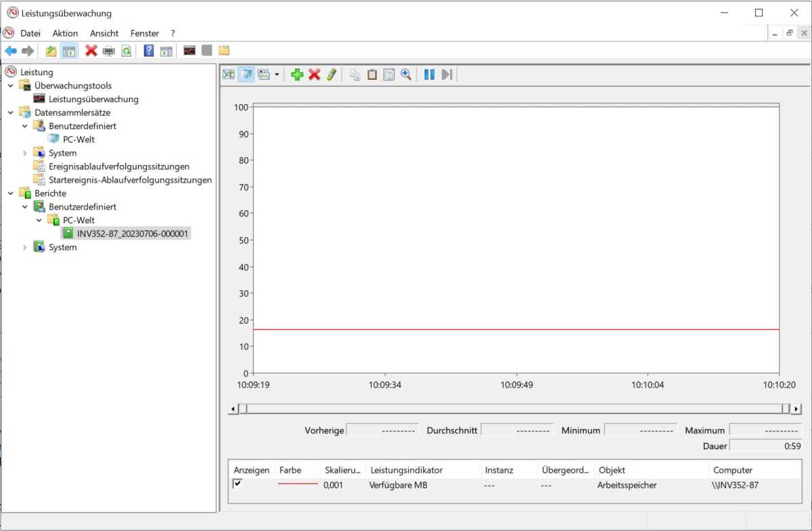The height and width of the screenshot is (531, 812).
Task: Click the printer icon in main toolbar
Action: click(109, 51)
